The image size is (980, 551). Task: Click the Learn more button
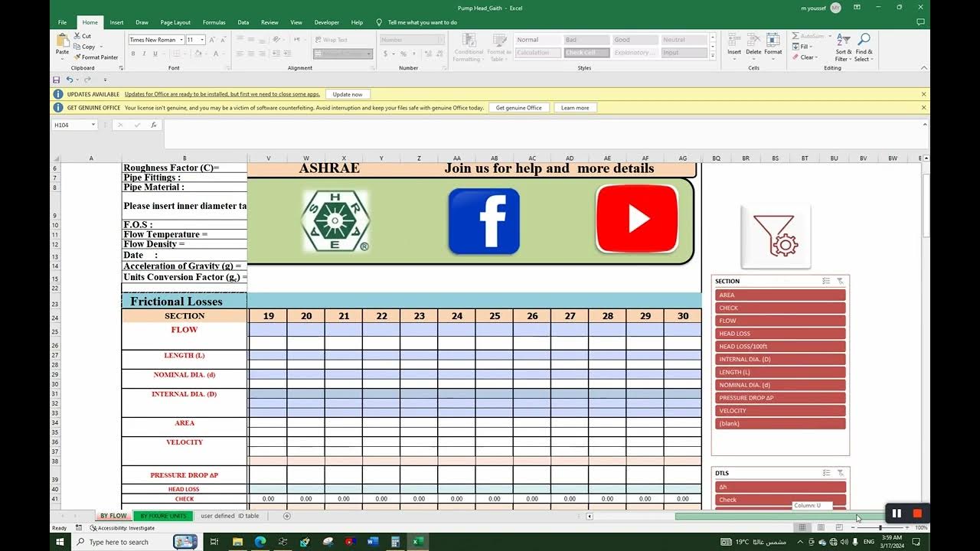pyautogui.click(x=575, y=108)
